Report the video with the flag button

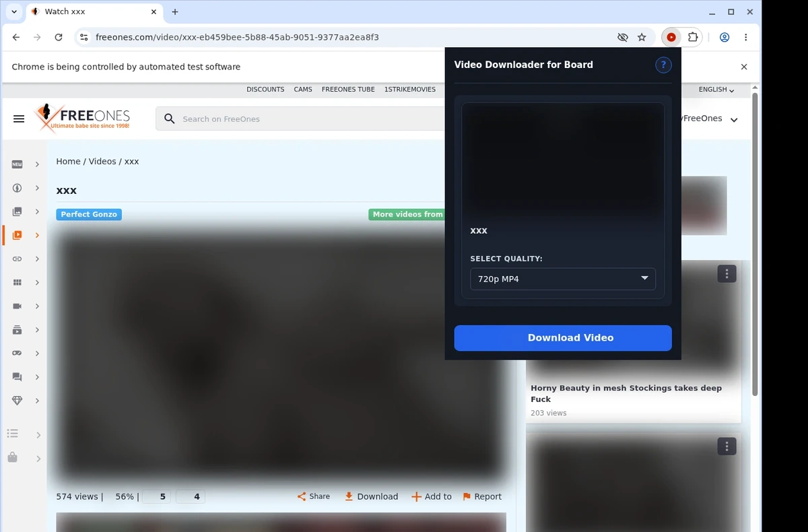482,496
